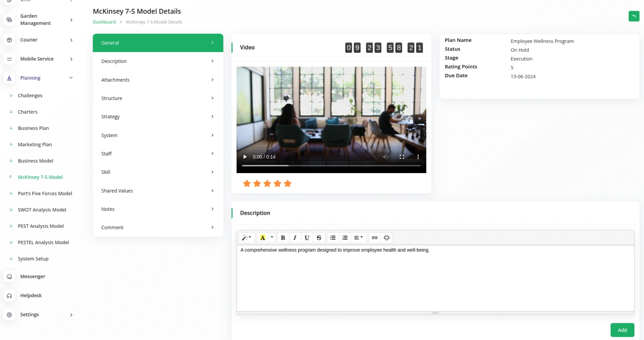
Task: Switch to the Structure tab
Action: [158, 98]
